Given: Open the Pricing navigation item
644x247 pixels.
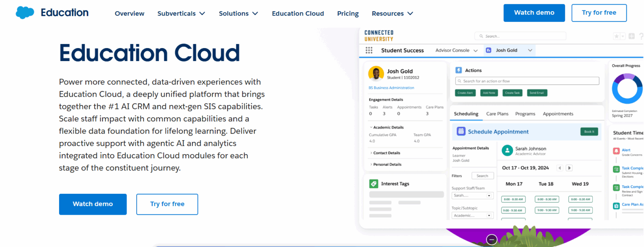Looking at the screenshot, I should click(x=348, y=13).
